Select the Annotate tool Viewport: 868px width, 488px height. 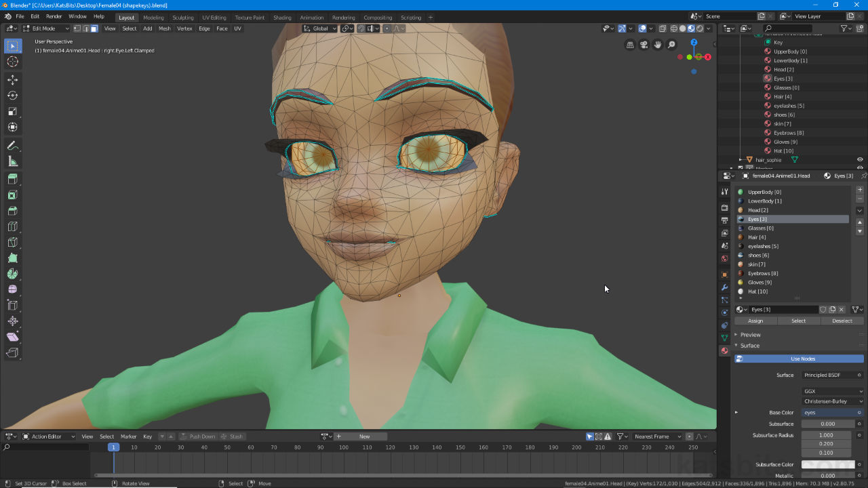coord(12,146)
